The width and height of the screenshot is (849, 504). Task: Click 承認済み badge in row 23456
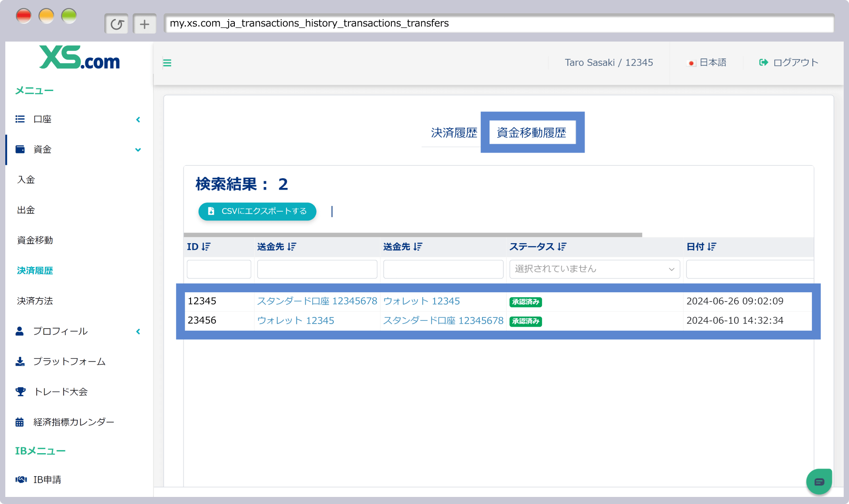[x=526, y=321]
